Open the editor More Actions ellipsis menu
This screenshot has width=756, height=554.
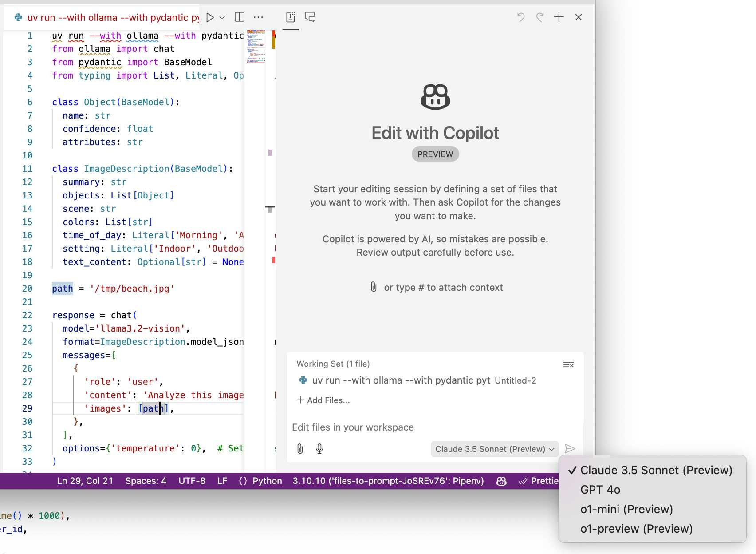[x=258, y=17]
